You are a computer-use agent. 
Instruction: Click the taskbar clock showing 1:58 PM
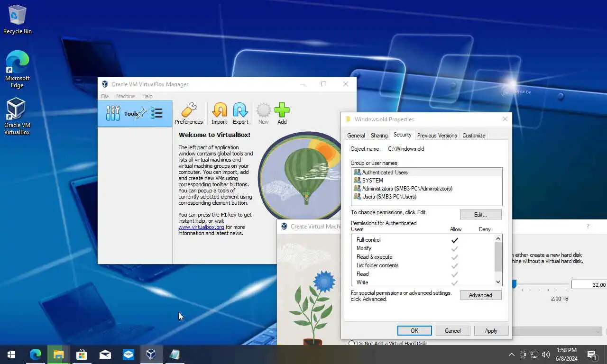tap(566, 355)
